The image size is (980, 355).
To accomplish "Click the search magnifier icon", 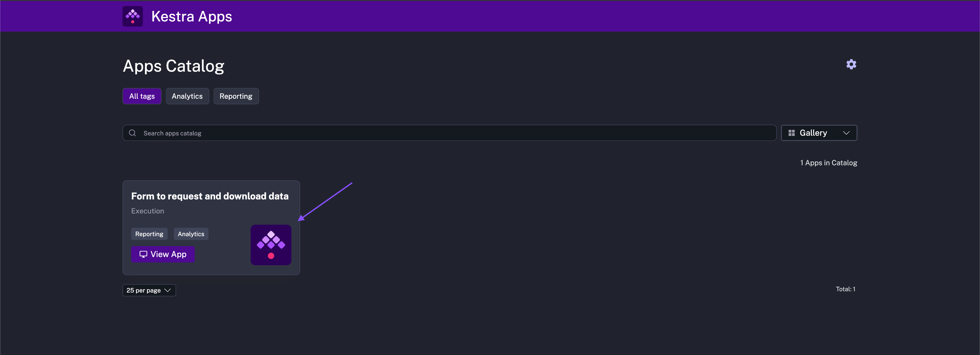I will (132, 133).
